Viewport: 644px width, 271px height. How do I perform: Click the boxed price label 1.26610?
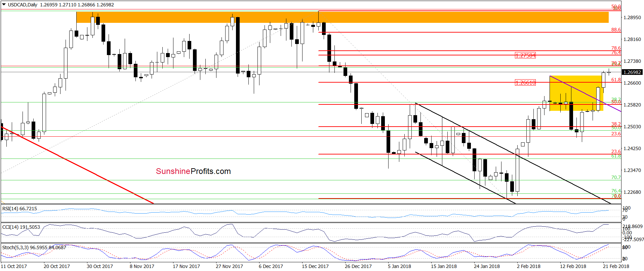pos(525,83)
